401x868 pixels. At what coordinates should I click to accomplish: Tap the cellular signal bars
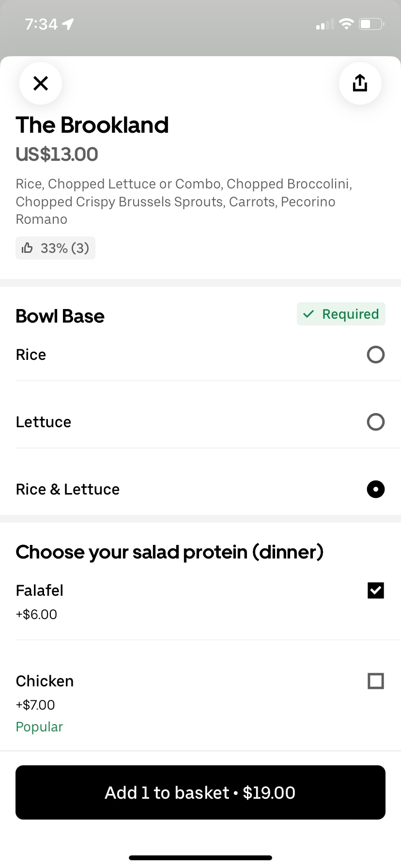point(325,24)
